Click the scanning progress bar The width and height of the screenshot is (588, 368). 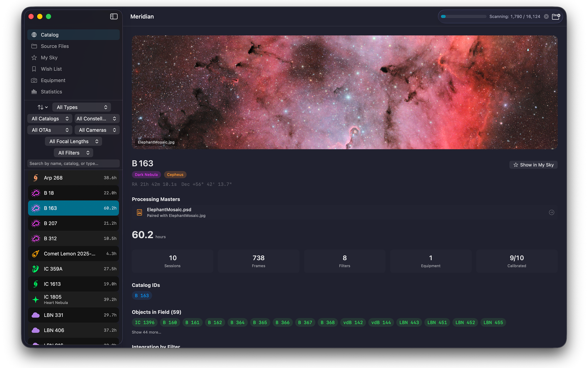[x=464, y=16]
